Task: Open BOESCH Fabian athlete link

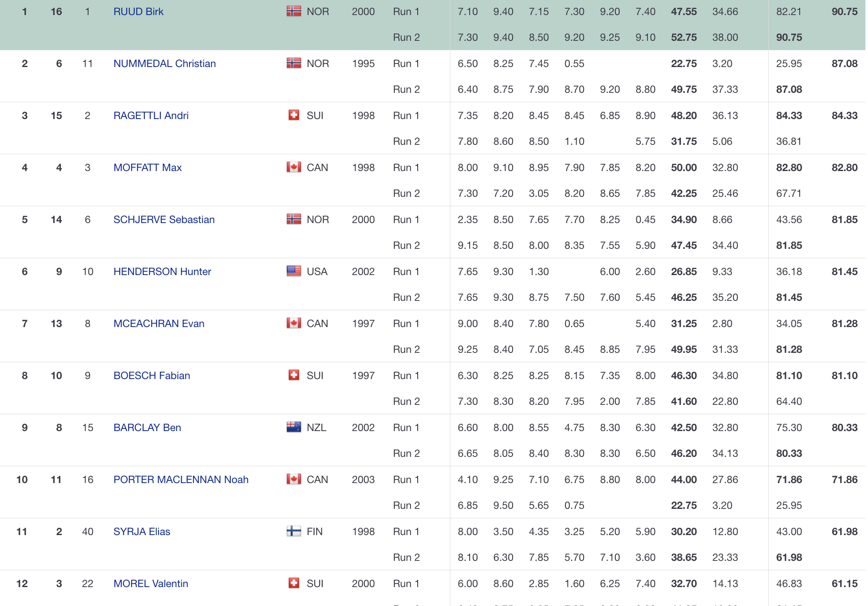Action: pyautogui.click(x=151, y=376)
